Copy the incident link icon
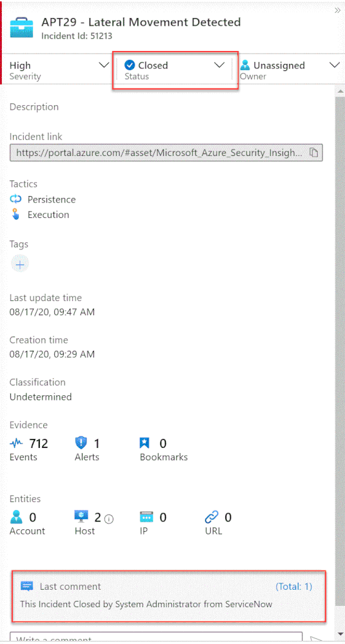Image resolution: width=345 pixels, height=644 pixels. coord(314,153)
